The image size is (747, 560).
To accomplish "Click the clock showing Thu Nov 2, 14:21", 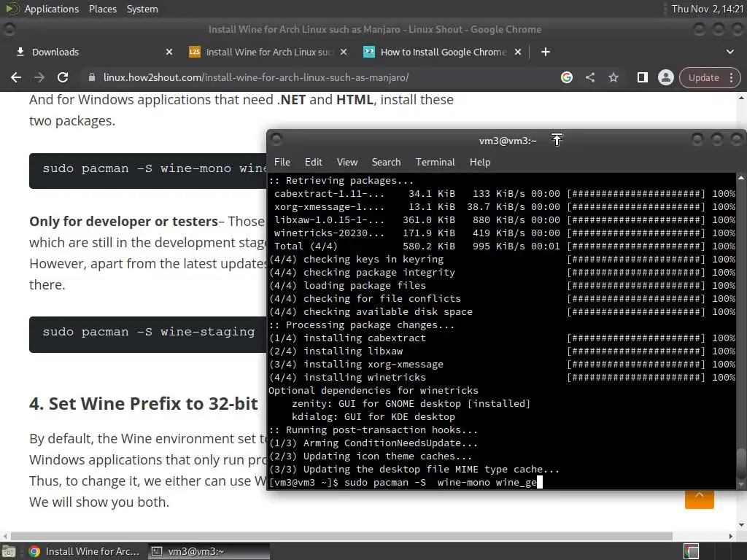I will click(x=708, y=9).
